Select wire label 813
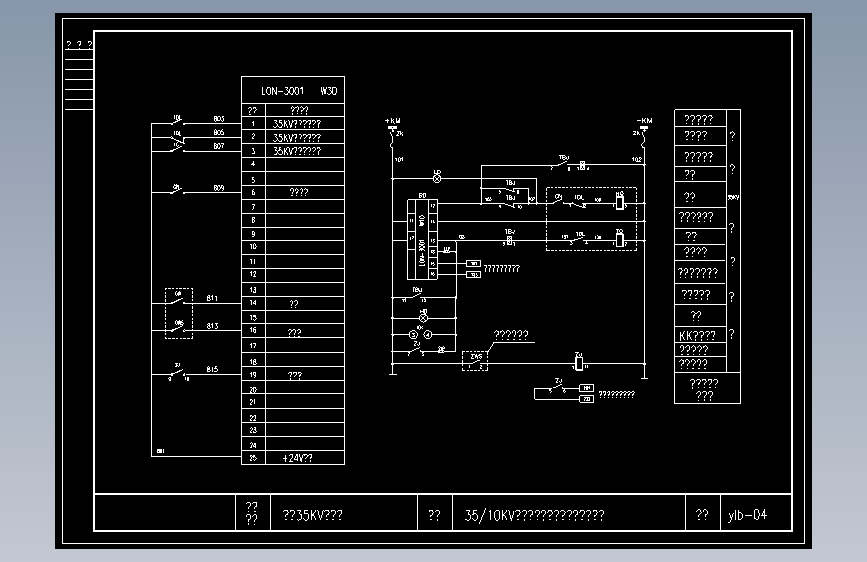Image resolution: width=867 pixels, height=562 pixels. [x=212, y=326]
